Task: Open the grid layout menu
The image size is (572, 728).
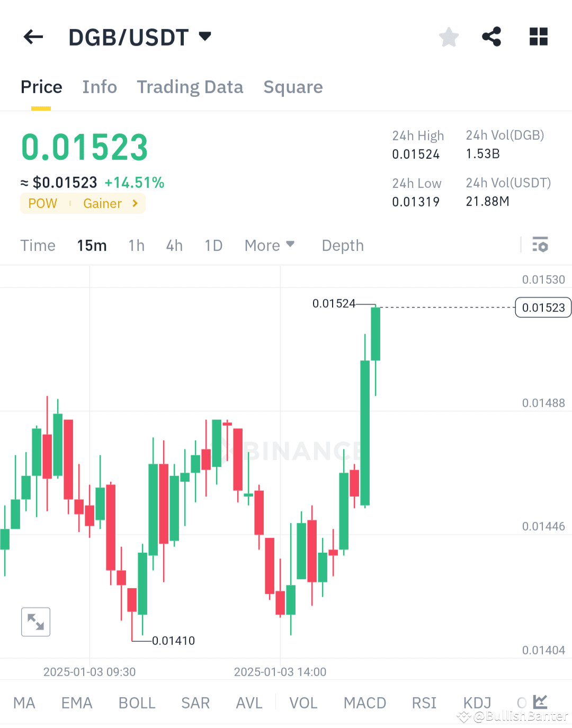Action: [x=538, y=37]
